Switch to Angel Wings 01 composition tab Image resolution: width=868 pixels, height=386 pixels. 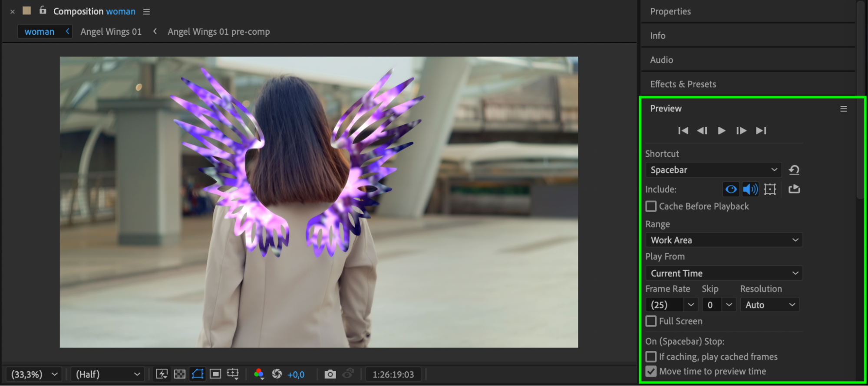click(x=111, y=32)
